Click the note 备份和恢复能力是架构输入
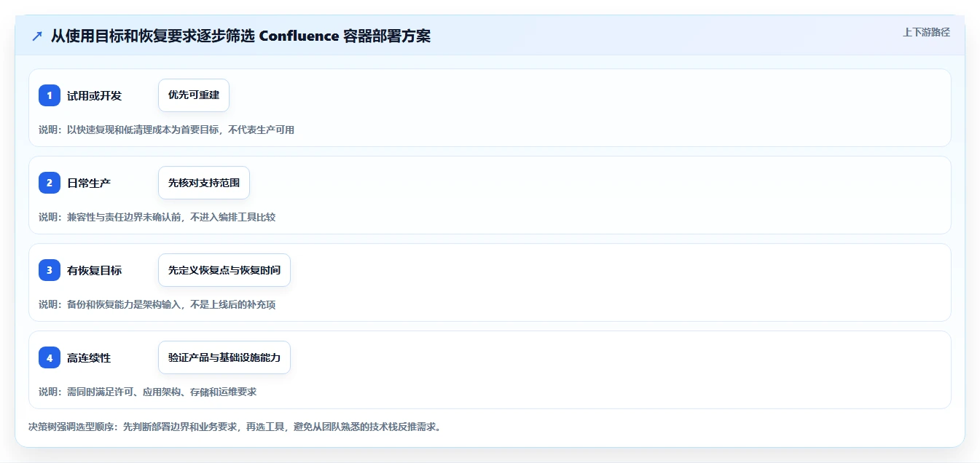The image size is (980, 463). pyautogui.click(x=125, y=304)
